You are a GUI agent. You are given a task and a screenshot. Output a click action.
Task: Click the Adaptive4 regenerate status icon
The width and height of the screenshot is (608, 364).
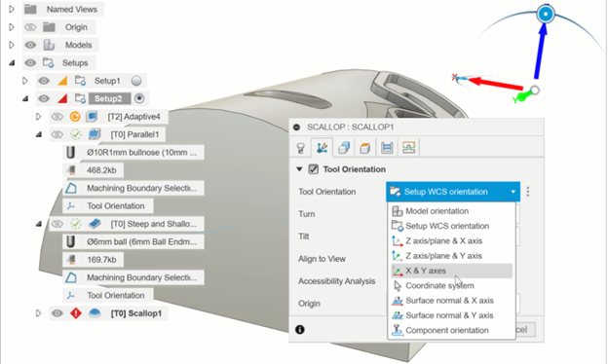(x=75, y=116)
